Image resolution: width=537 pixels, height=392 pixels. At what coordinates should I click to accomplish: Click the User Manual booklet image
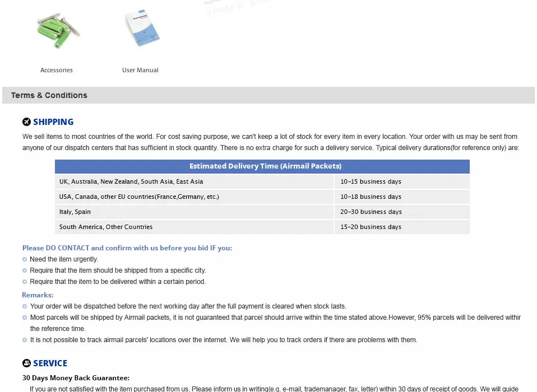(x=142, y=28)
